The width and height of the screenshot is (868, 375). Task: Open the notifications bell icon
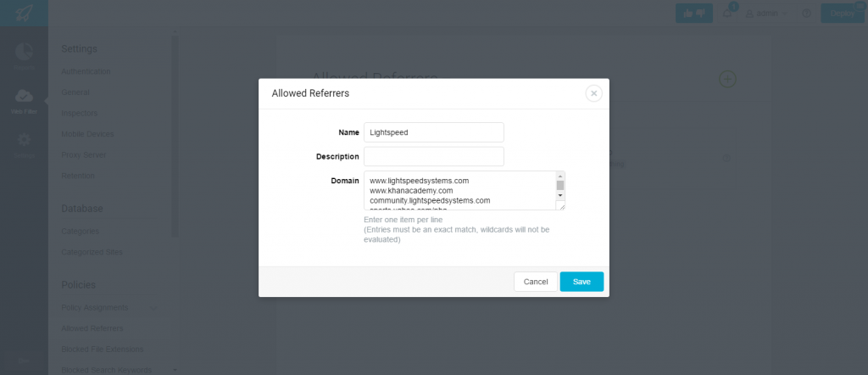tap(727, 14)
